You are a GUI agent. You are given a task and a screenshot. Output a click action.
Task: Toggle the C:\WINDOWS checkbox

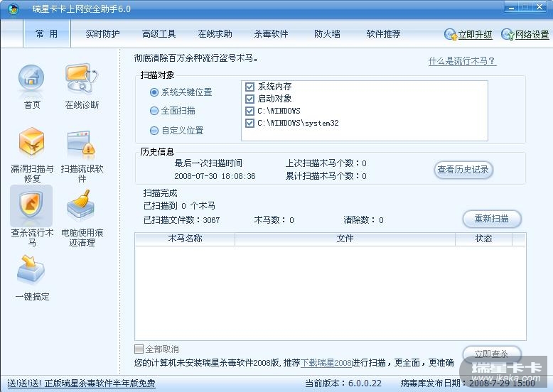click(x=249, y=111)
